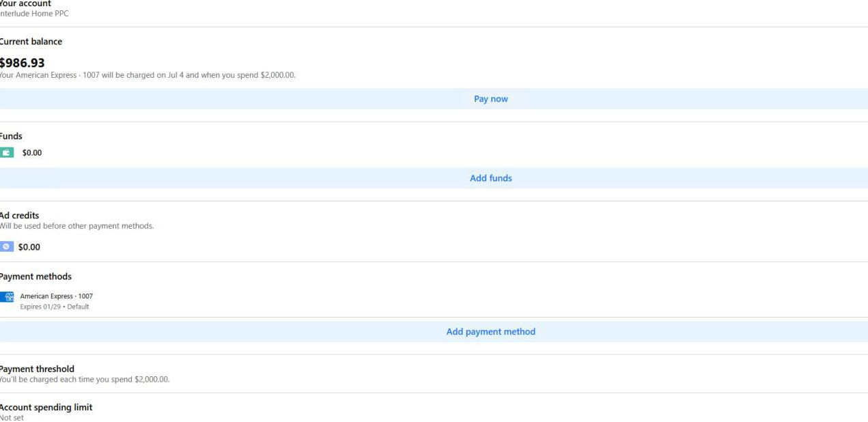The height and width of the screenshot is (422, 868).
Task: Click the blue Ad credits coupon icon
Action: (7, 247)
